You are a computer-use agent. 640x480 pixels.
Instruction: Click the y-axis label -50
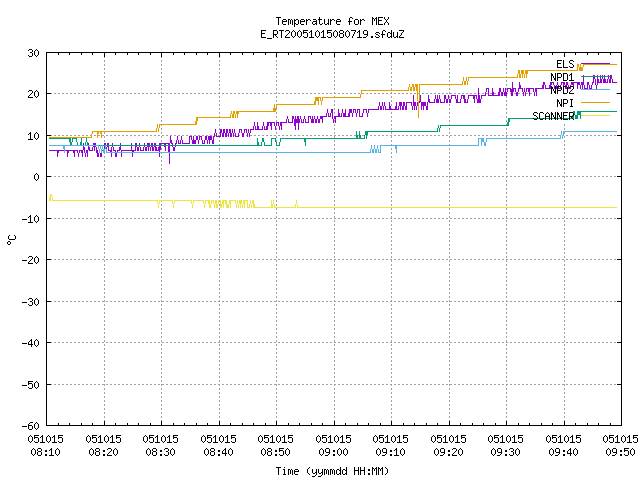pyautogui.click(x=31, y=384)
